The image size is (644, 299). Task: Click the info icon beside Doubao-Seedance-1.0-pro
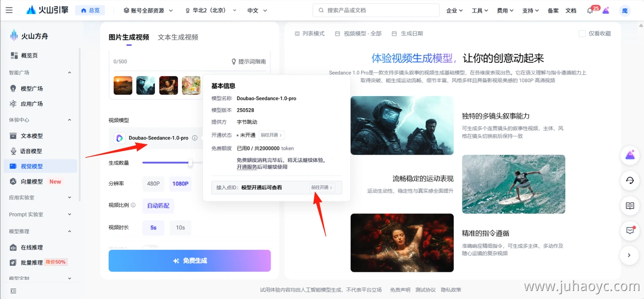[x=195, y=138]
